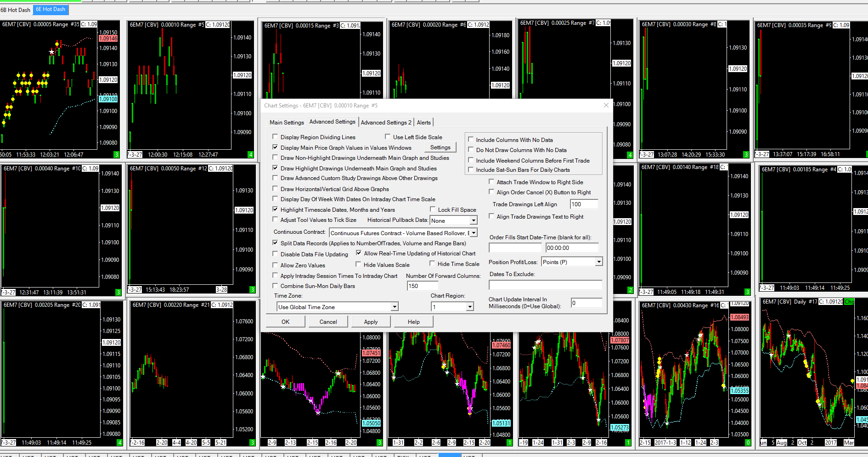Click OK in Chart Settings dialog

coord(285,322)
